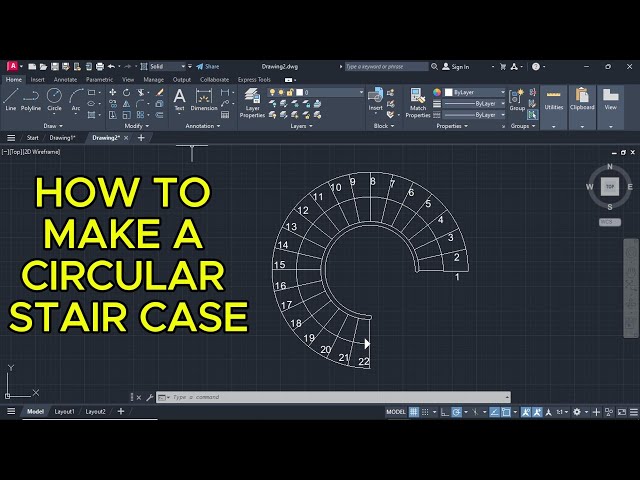
Task: Click the Explode tool icon
Action: pos(160,104)
